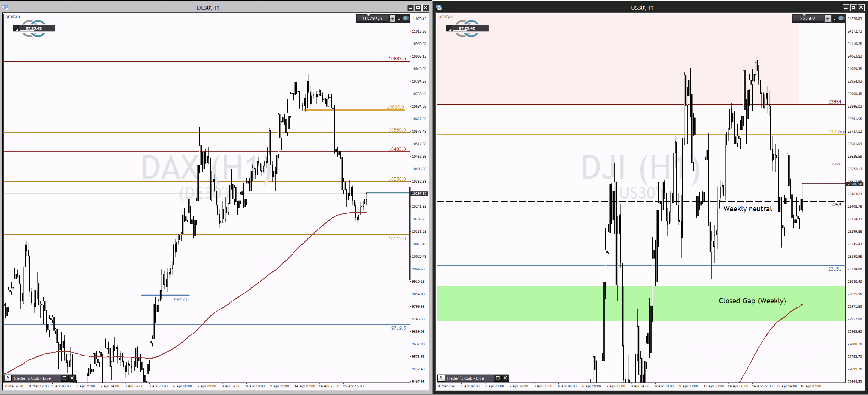Select the 10568.0 level label

397,130
